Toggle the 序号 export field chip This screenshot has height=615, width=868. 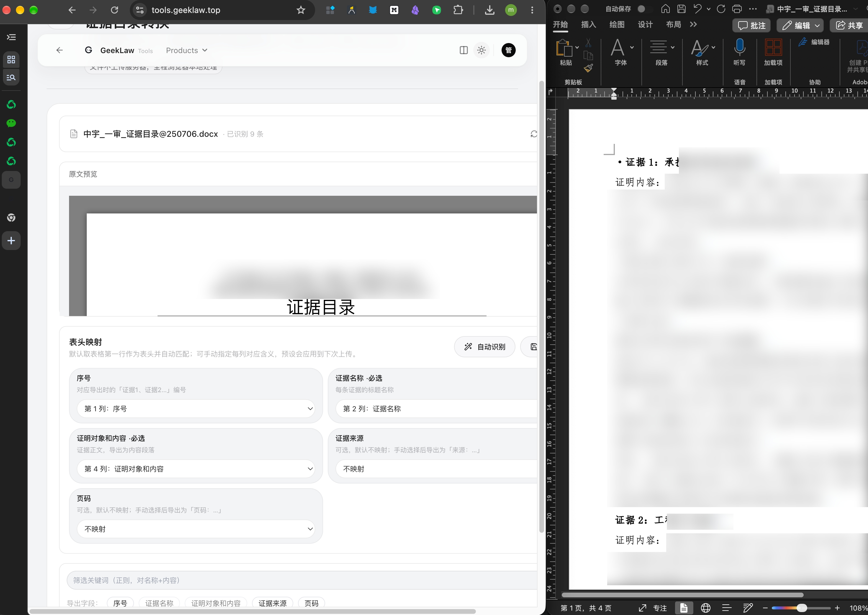point(120,603)
